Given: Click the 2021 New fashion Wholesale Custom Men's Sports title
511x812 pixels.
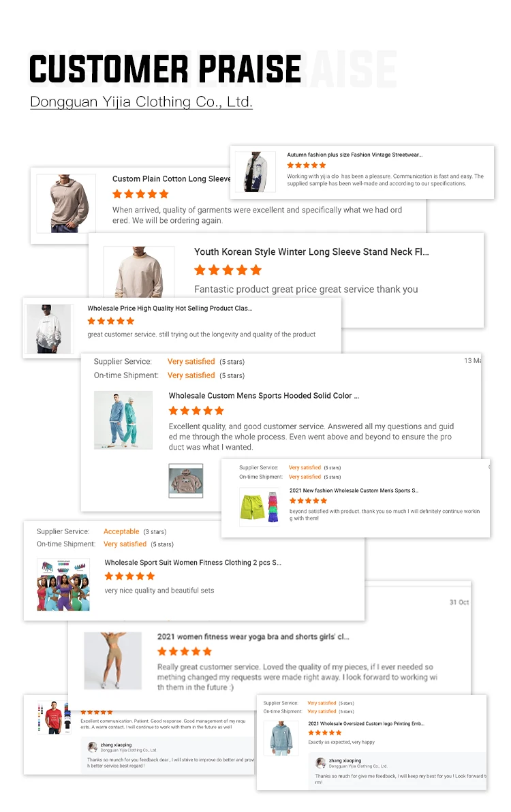Looking at the screenshot, I should [354, 490].
